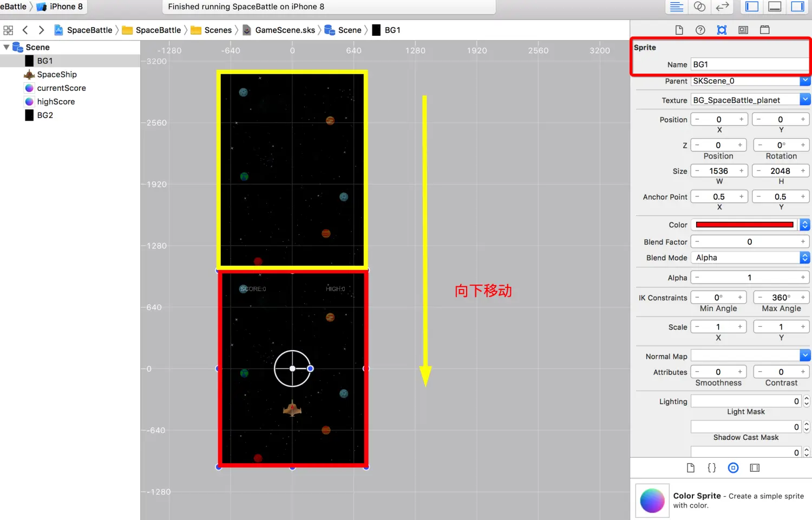Open the Attributes inspector
Screen dimensions: 812x520
coord(722,30)
